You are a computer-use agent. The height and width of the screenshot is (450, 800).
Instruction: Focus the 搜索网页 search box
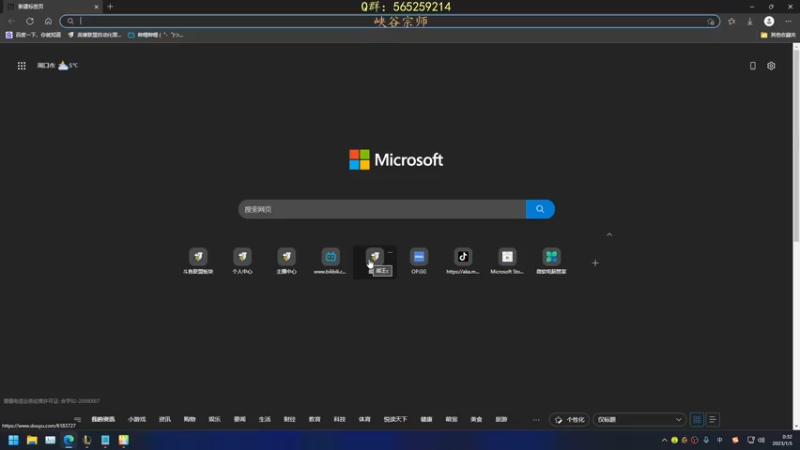(382, 209)
